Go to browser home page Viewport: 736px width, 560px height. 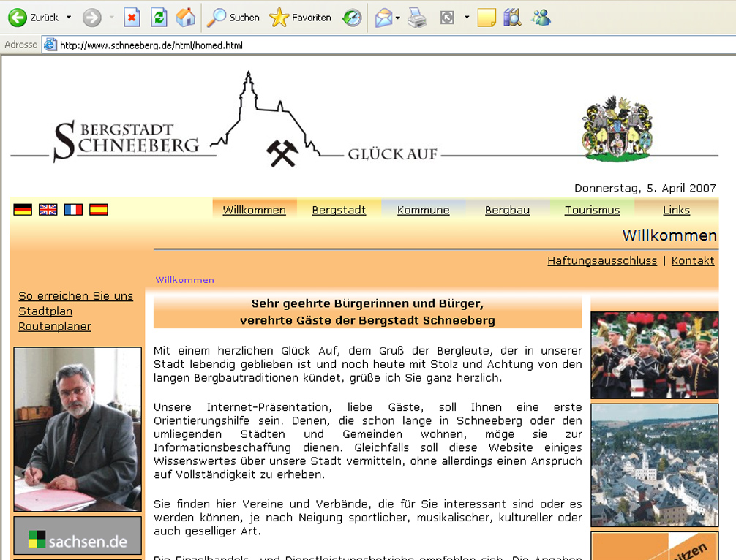pyautogui.click(x=186, y=18)
